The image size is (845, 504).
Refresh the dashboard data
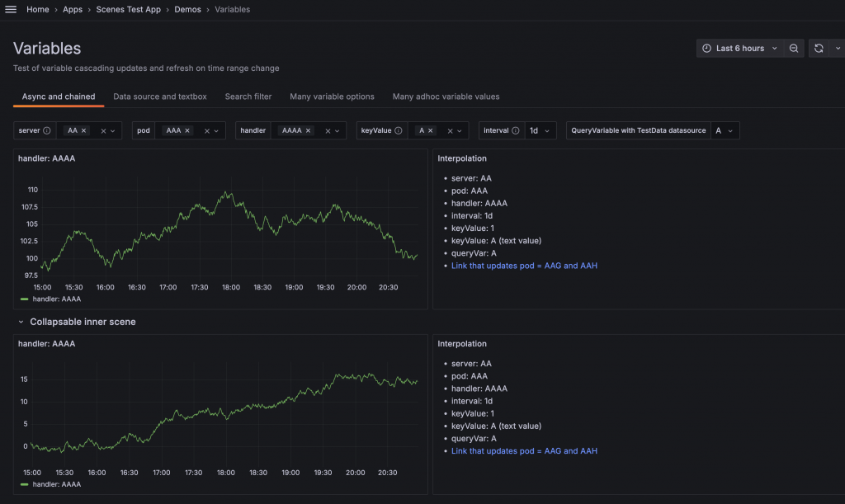coord(818,49)
